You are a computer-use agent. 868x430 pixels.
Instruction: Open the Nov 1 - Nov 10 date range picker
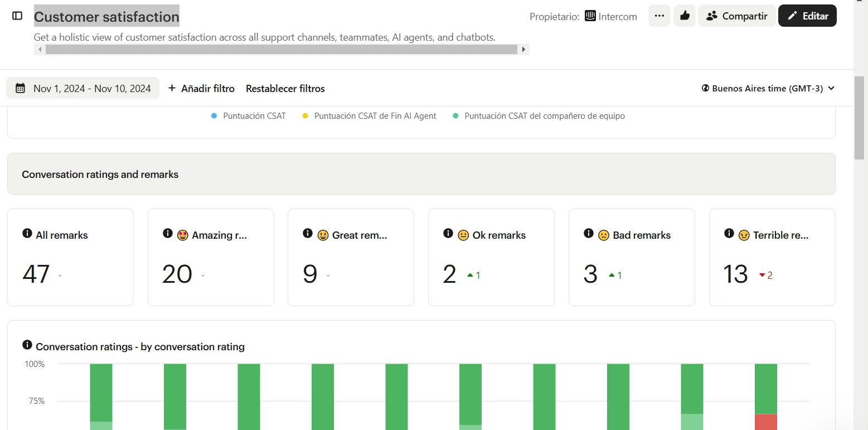pyautogui.click(x=83, y=88)
